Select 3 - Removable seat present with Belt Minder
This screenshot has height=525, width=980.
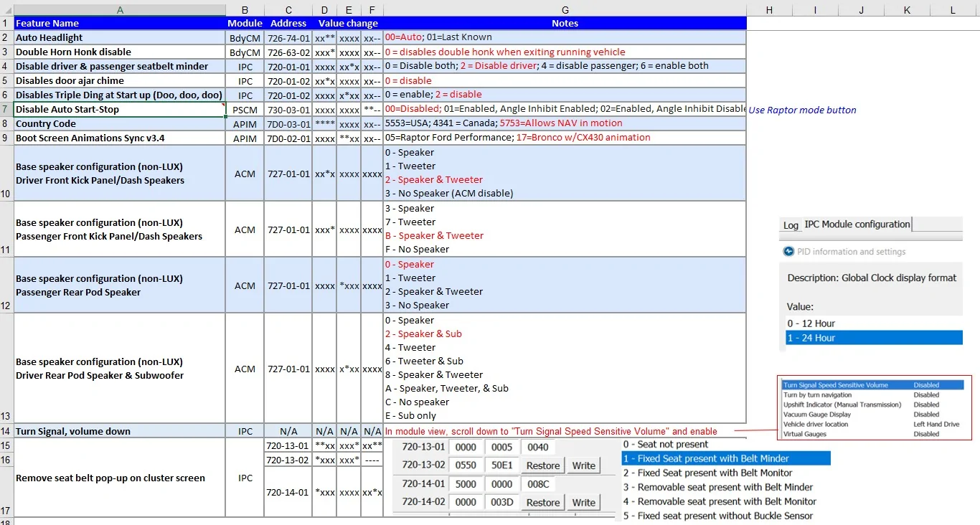pyautogui.click(x=726, y=487)
